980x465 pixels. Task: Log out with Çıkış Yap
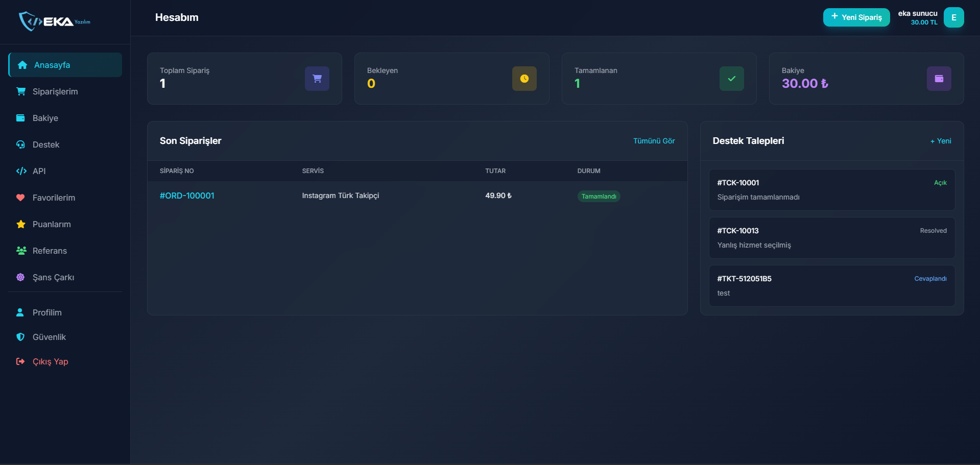click(x=50, y=361)
